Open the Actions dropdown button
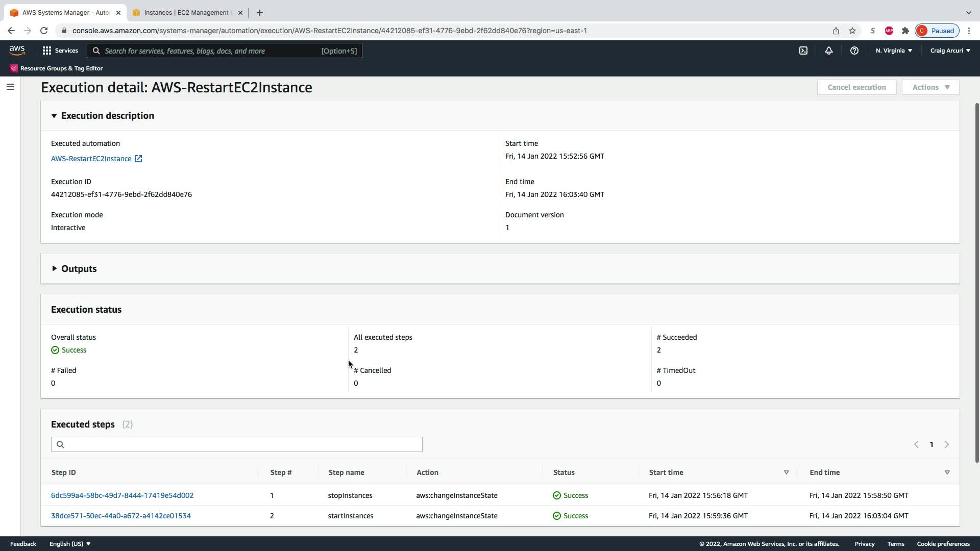The image size is (980, 551). point(930,87)
